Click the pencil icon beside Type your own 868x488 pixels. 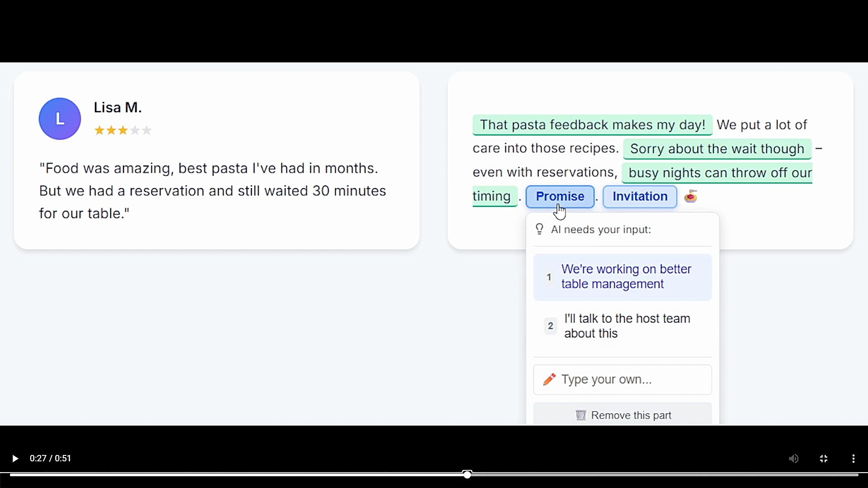pyautogui.click(x=549, y=379)
